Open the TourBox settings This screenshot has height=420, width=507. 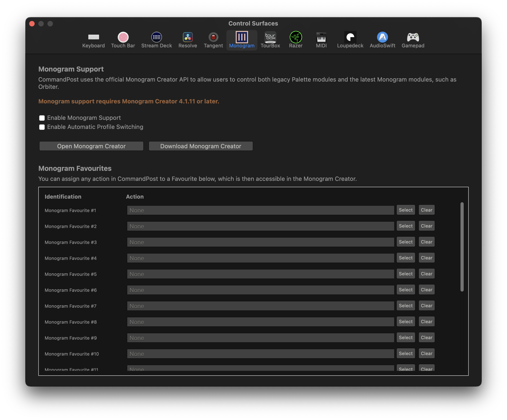270,40
